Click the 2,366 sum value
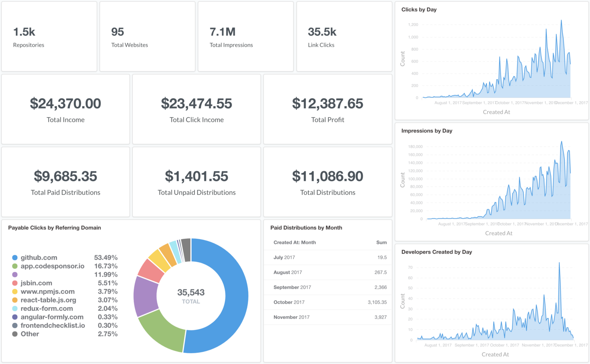Viewport: 590px width, 364px height. point(381,287)
